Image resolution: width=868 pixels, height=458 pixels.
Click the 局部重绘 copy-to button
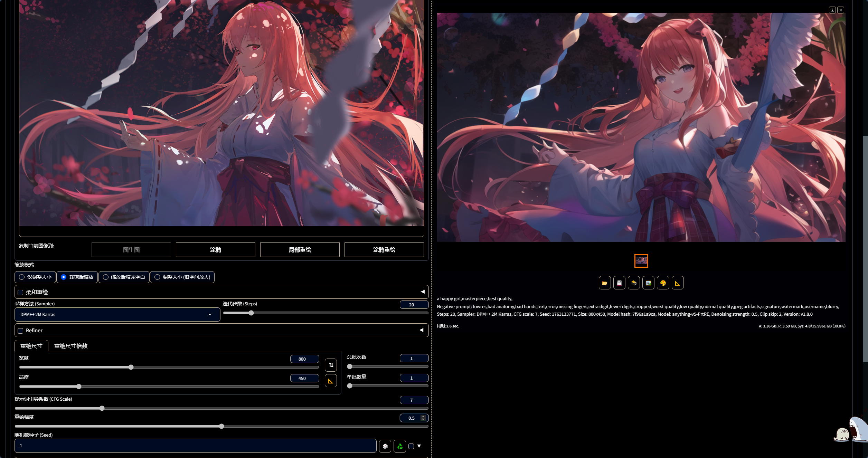click(x=300, y=250)
